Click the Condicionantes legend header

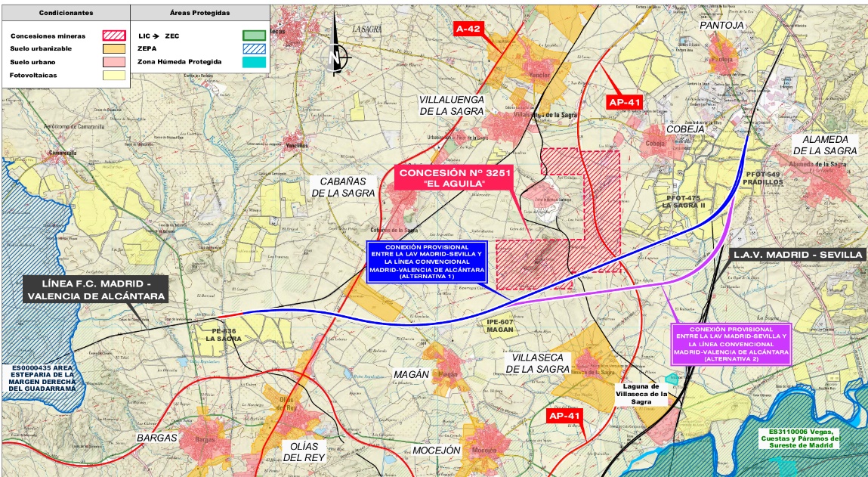coord(66,13)
